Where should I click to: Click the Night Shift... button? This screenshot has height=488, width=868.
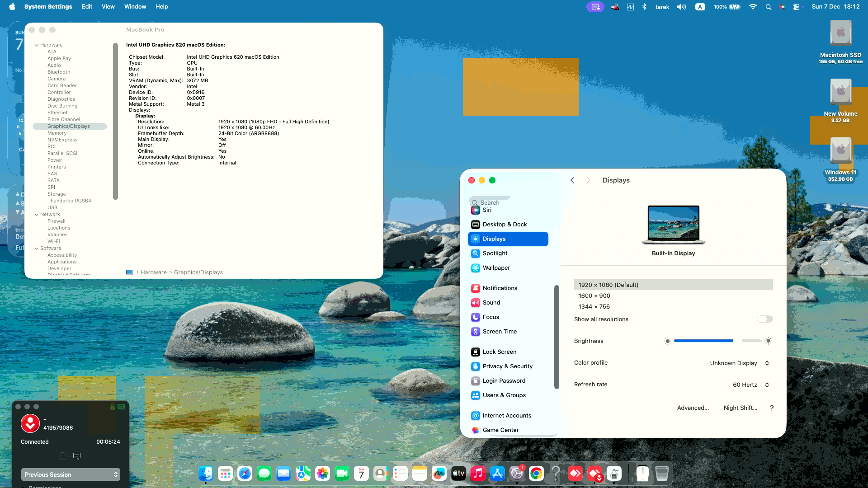[740, 408]
